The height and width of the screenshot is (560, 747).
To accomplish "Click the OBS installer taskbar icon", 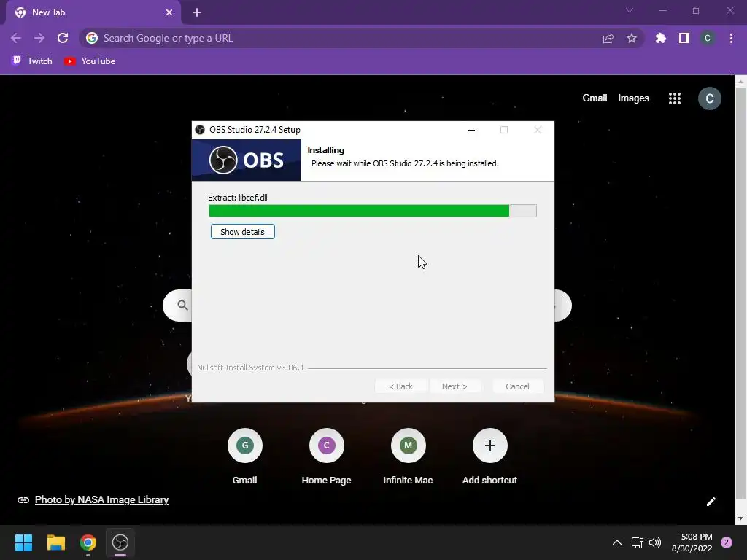I will (x=120, y=542).
